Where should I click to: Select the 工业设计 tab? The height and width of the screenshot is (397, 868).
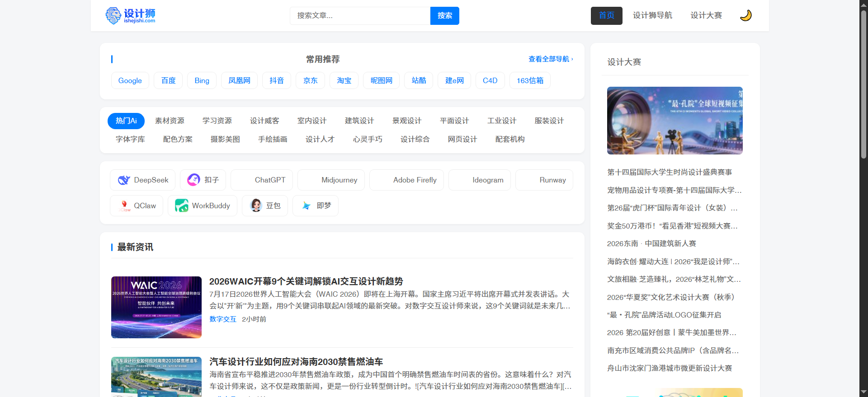pos(502,121)
